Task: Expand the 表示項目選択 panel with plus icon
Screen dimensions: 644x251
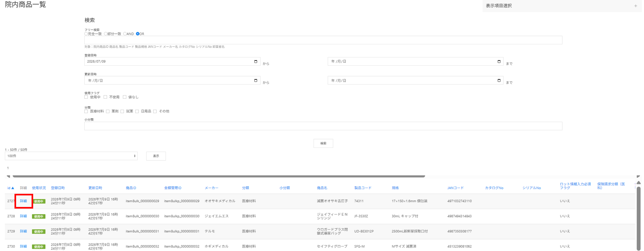Action: click(635, 6)
